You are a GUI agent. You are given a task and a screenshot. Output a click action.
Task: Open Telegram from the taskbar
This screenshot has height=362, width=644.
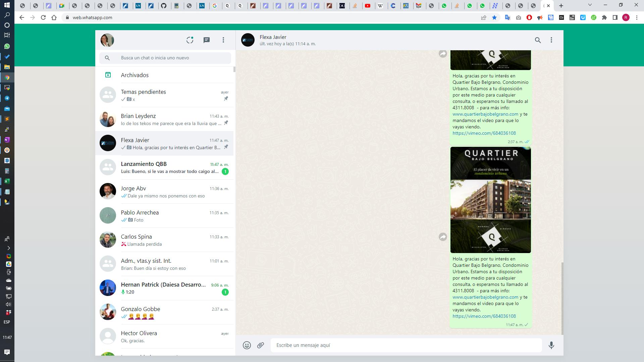pos(7,98)
